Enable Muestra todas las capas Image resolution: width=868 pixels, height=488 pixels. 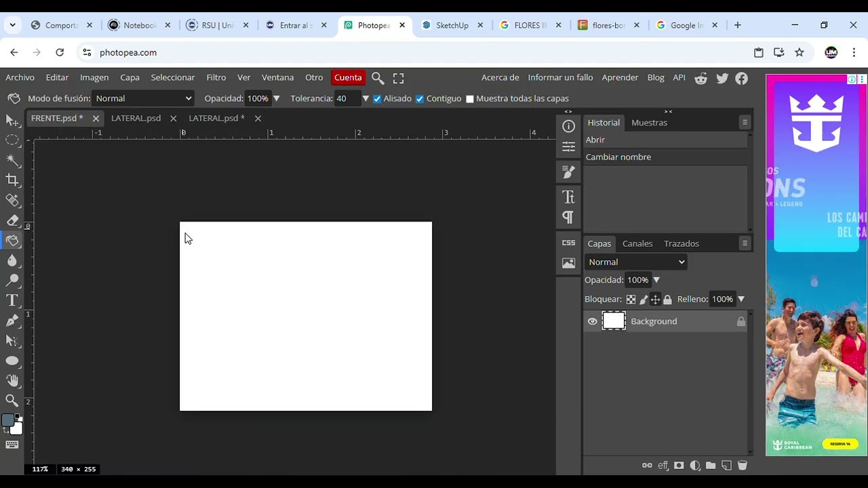pos(469,99)
